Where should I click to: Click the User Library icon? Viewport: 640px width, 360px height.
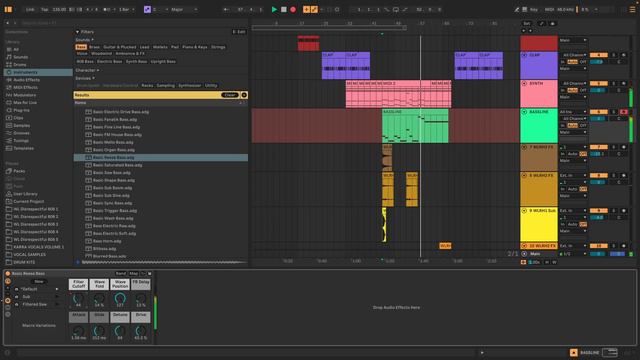tap(9, 194)
